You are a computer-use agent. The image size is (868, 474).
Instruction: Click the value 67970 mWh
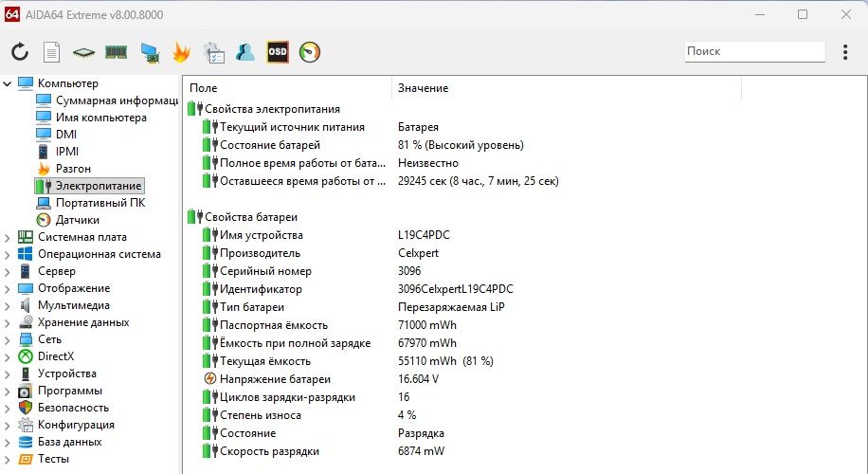click(x=427, y=343)
